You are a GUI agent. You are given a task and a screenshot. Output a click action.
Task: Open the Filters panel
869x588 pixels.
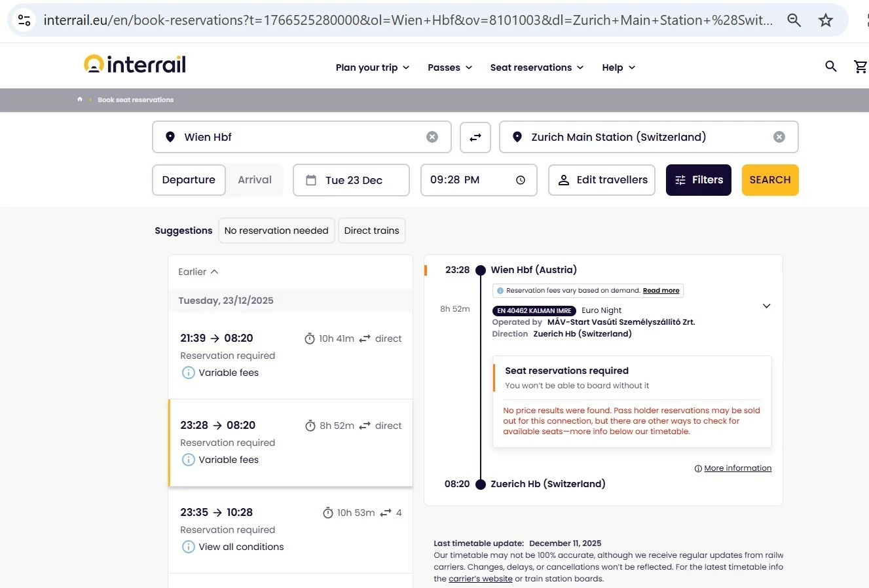(x=699, y=180)
